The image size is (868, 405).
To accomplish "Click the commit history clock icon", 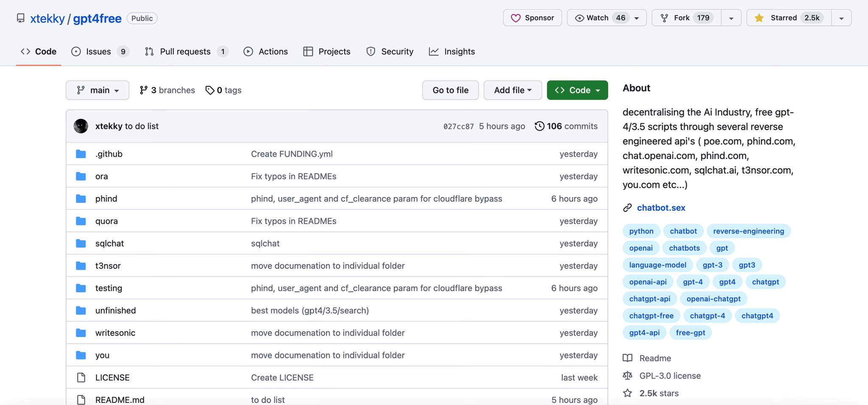I will pos(539,126).
